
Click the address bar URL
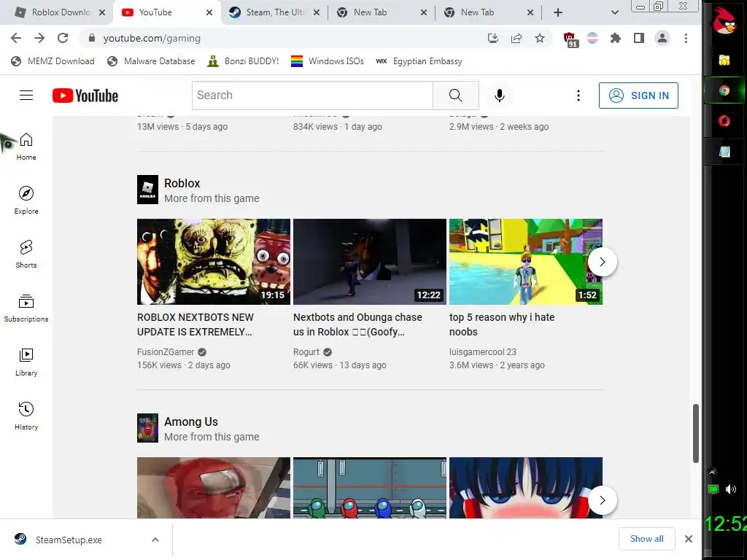(152, 38)
